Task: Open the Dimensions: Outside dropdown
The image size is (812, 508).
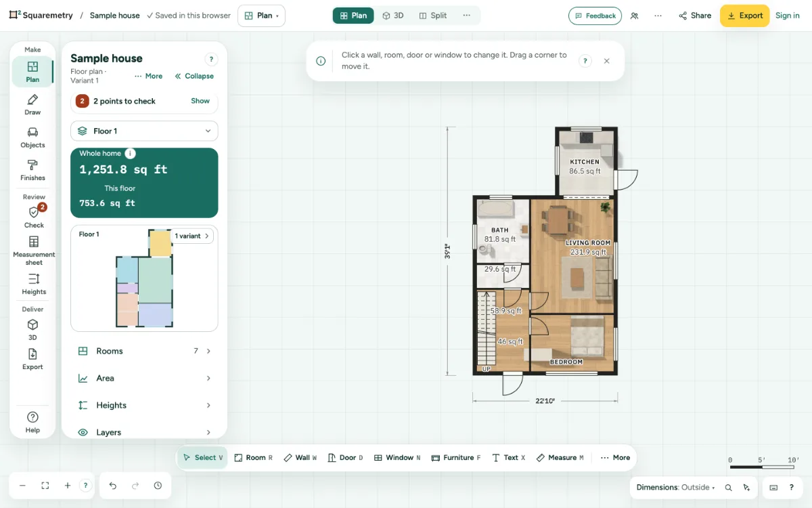Action: coord(675,488)
